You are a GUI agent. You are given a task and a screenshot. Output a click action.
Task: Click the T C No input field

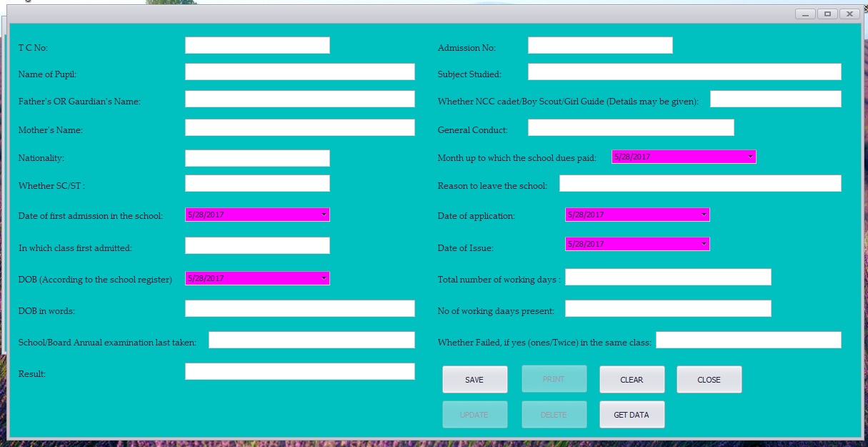257,45
